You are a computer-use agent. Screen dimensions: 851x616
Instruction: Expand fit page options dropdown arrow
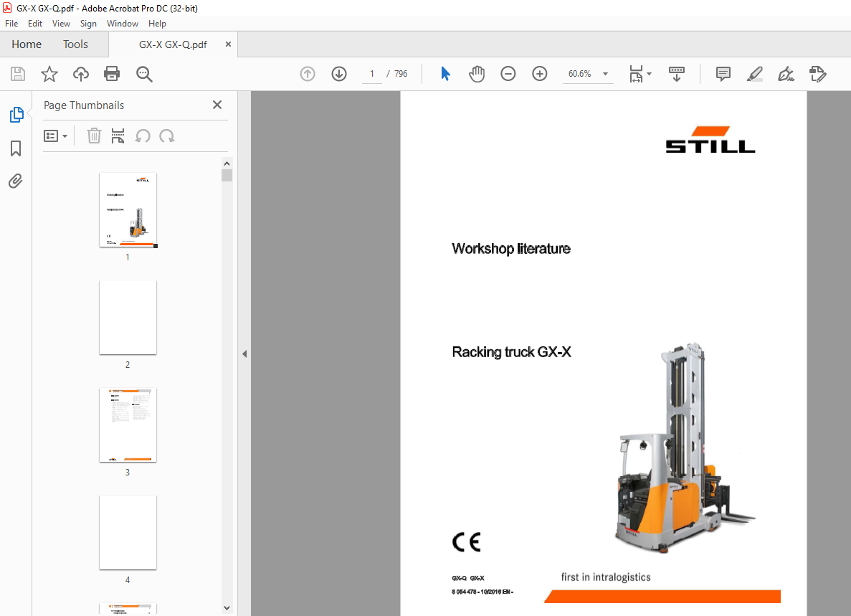(x=649, y=74)
